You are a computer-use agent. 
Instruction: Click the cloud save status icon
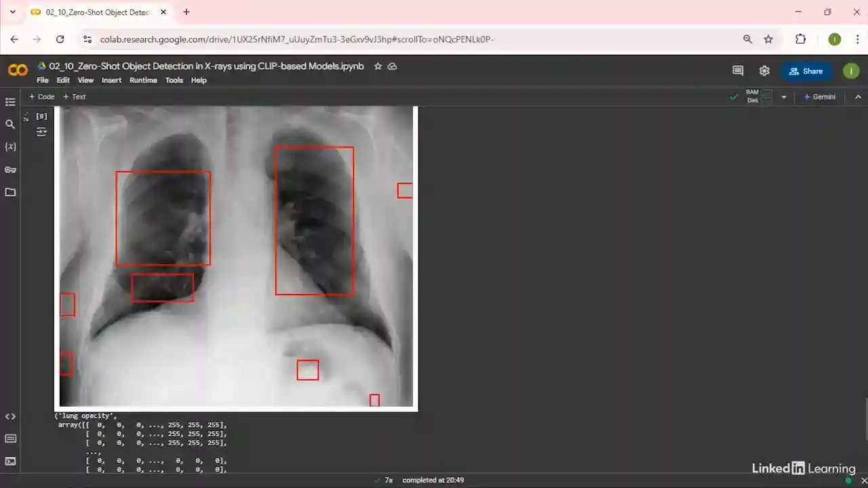392,66
